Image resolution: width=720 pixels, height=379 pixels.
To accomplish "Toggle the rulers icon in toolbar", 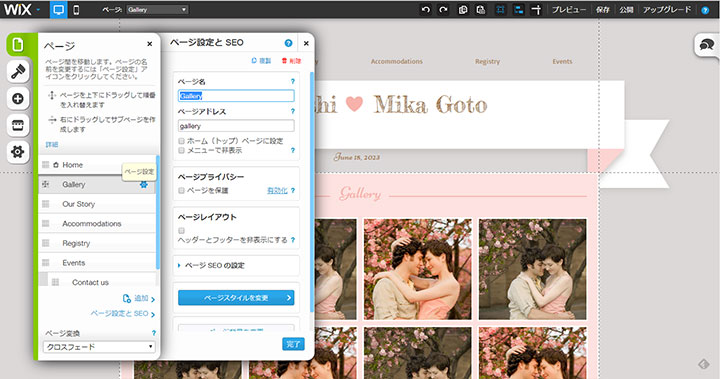I will point(536,10).
